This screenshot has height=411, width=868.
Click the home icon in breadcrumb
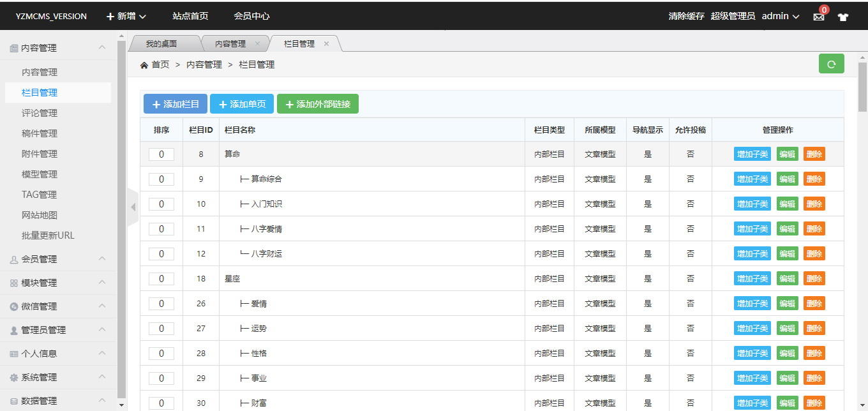pos(144,65)
